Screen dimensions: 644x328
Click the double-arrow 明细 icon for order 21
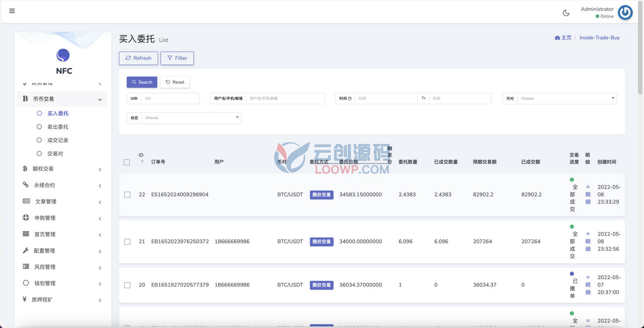588,234
